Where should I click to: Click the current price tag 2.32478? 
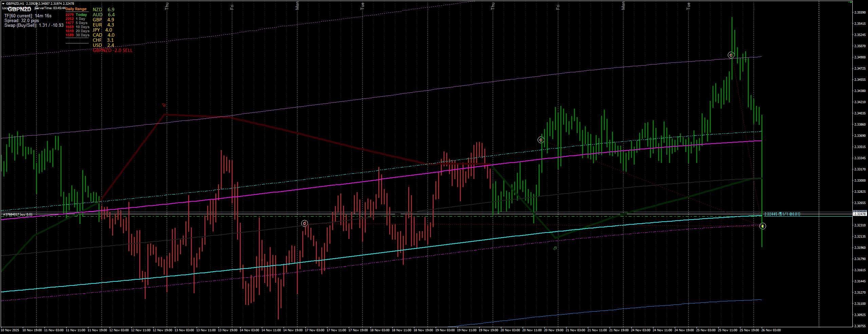[x=860, y=214]
